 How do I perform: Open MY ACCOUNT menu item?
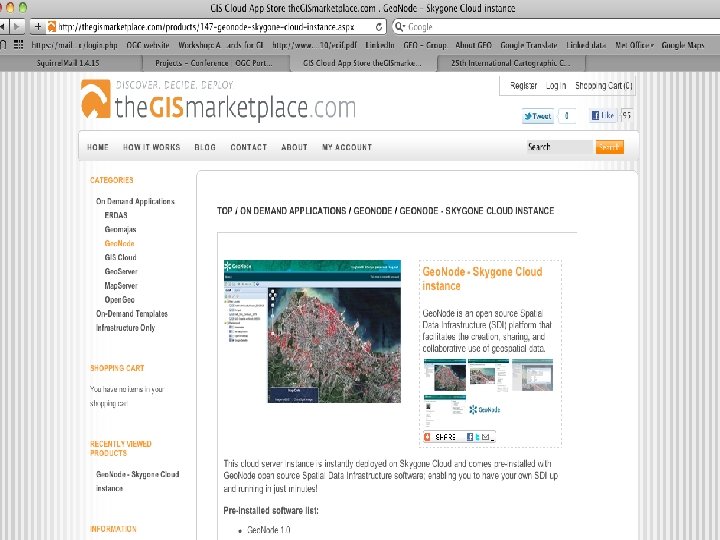pyautogui.click(x=347, y=147)
